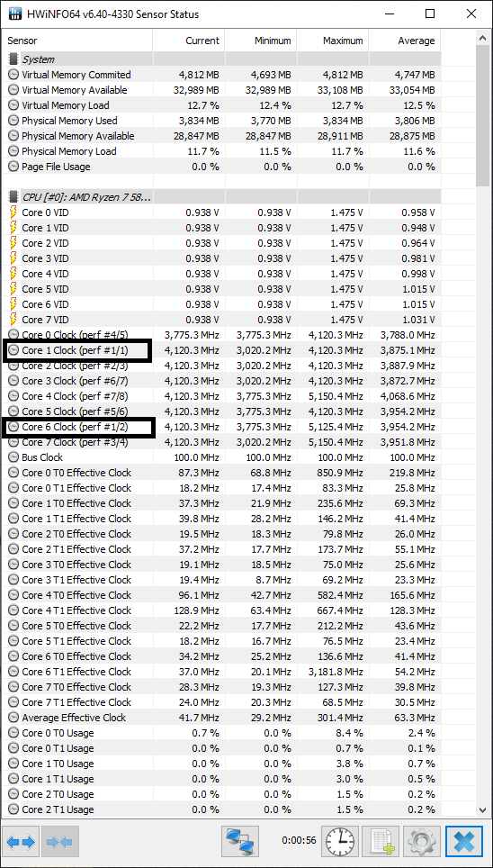Open the network remote monitoring icon
The image size is (493, 868).
239,842
